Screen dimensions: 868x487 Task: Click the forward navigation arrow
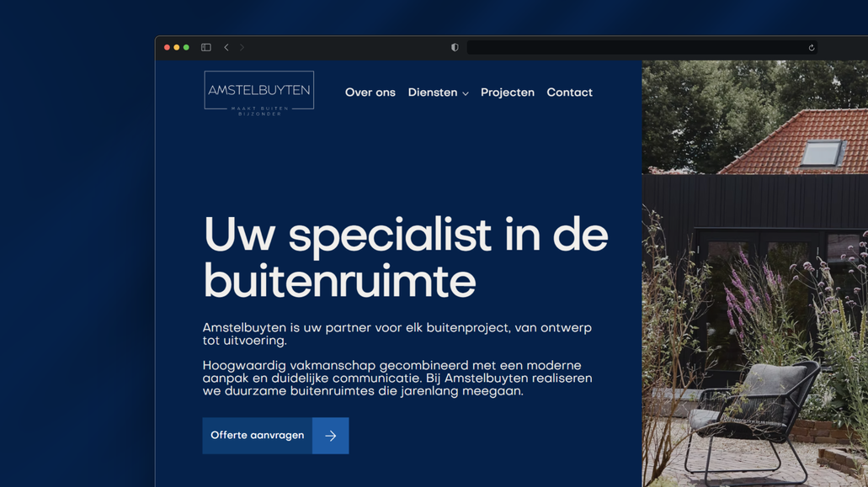pyautogui.click(x=242, y=47)
